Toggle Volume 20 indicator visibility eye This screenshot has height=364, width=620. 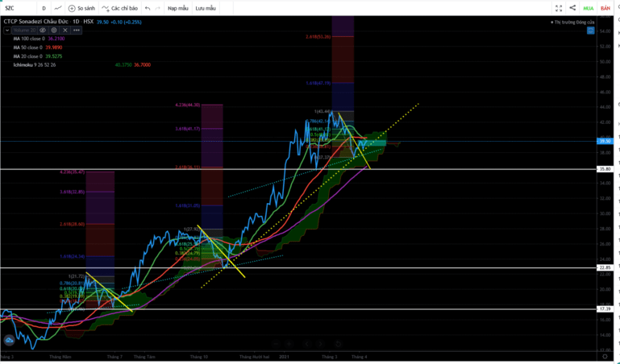pyautogui.click(x=43, y=30)
